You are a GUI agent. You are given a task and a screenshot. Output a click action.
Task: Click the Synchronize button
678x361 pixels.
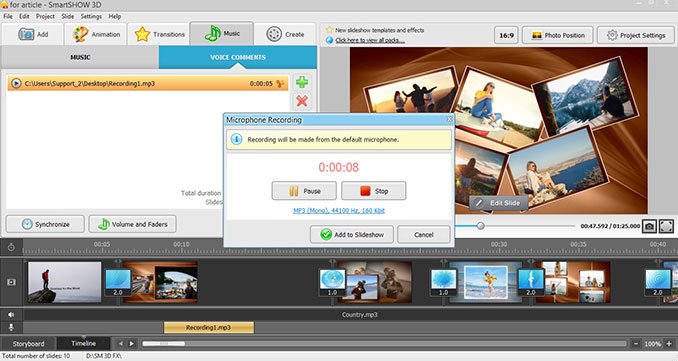(x=45, y=224)
